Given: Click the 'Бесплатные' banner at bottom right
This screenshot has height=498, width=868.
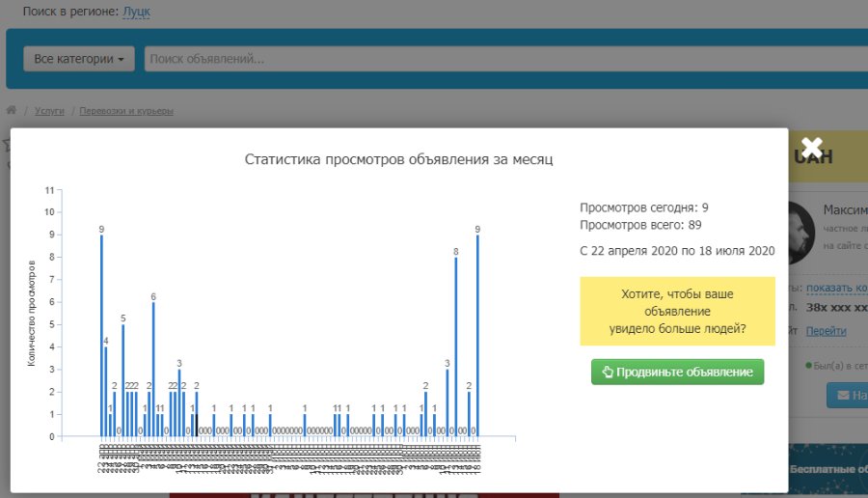Looking at the screenshot, I should (827, 470).
